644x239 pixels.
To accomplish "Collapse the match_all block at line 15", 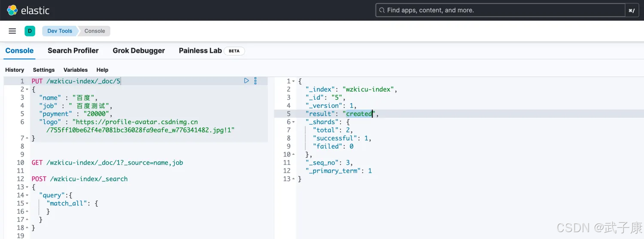I will point(27,203).
